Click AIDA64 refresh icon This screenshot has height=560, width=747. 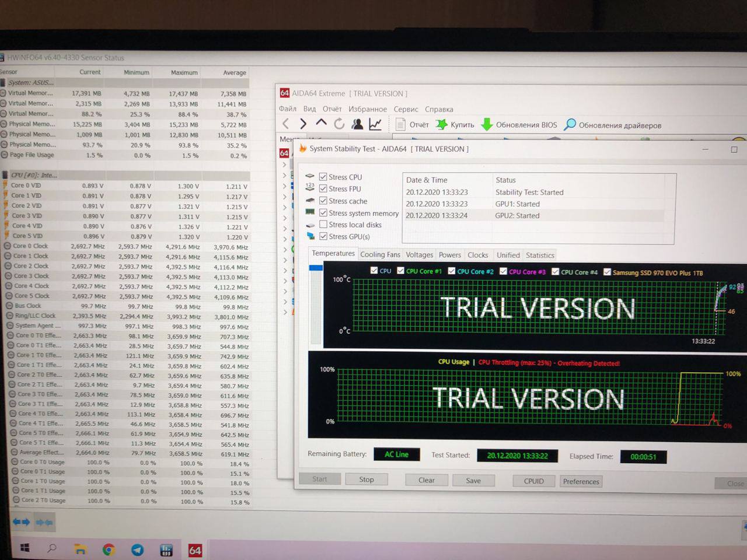coord(339,124)
